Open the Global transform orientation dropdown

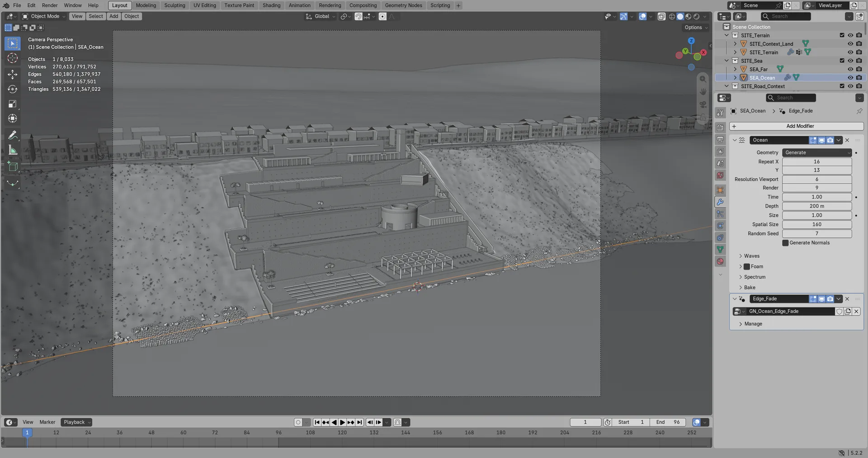[x=321, y=16]
